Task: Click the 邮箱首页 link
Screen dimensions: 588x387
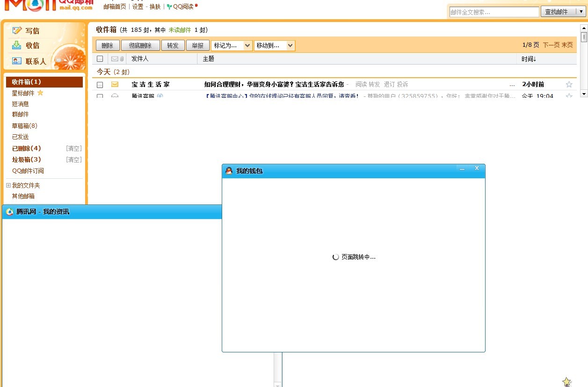Action: click(115, 7)
